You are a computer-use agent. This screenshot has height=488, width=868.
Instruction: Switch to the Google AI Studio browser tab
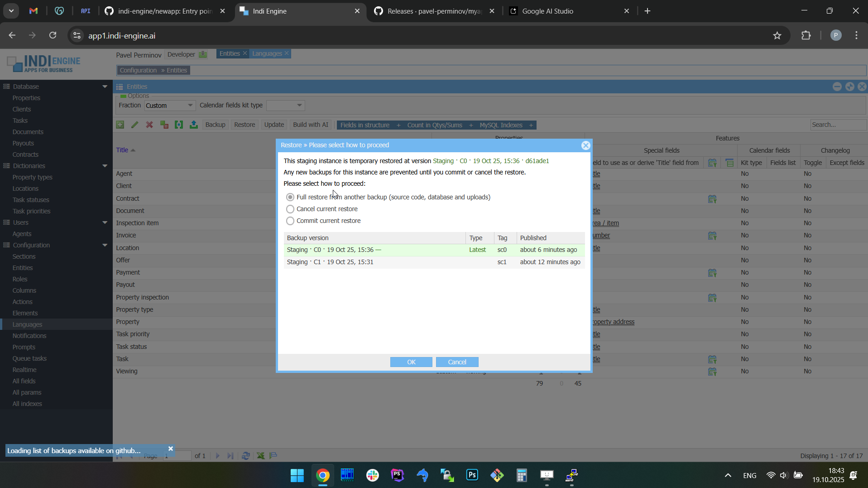click(x=548, y=11)
